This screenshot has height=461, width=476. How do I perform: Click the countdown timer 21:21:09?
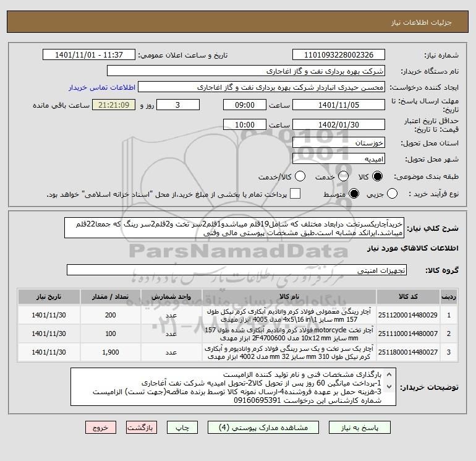pos(114,105)
